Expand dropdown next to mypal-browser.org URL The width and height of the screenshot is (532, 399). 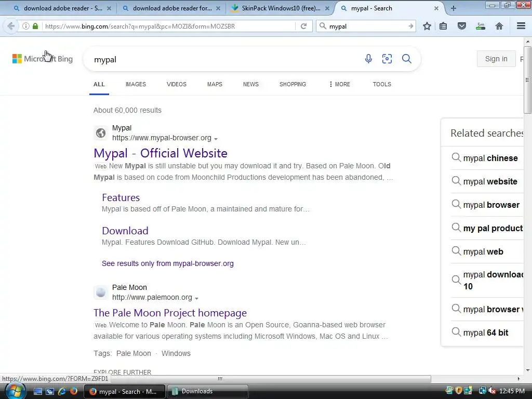216,139
